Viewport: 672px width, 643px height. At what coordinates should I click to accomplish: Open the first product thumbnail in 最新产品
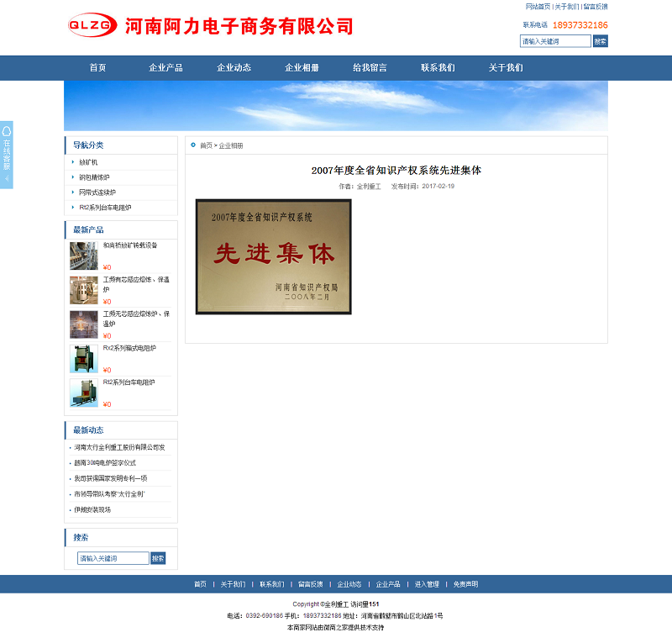pyautogui.click(x=83, y=256)
